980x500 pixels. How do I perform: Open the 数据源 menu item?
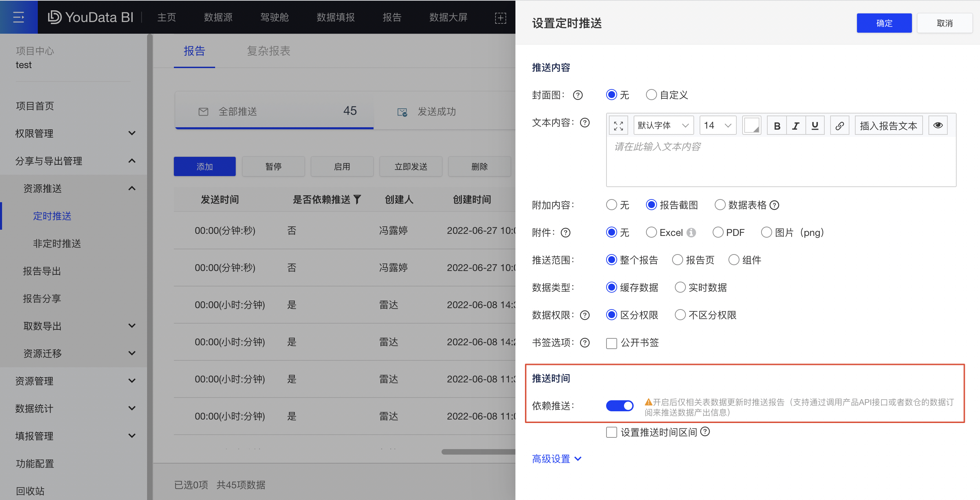[x=218, y=17]
